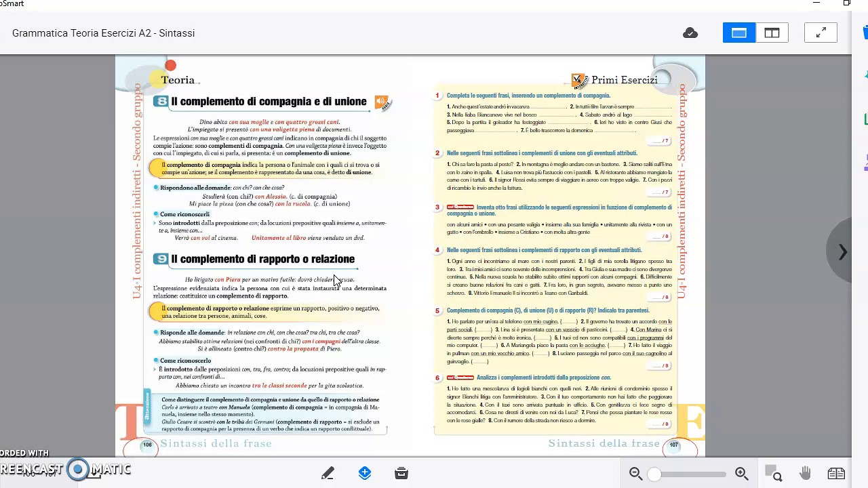Click exercise number 2 circle

(x=437, y=153)
